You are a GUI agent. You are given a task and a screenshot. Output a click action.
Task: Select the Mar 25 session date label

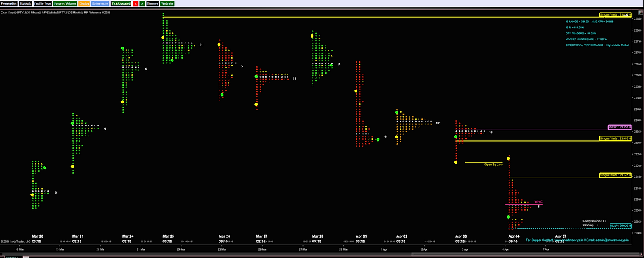[x=168, y=236]
